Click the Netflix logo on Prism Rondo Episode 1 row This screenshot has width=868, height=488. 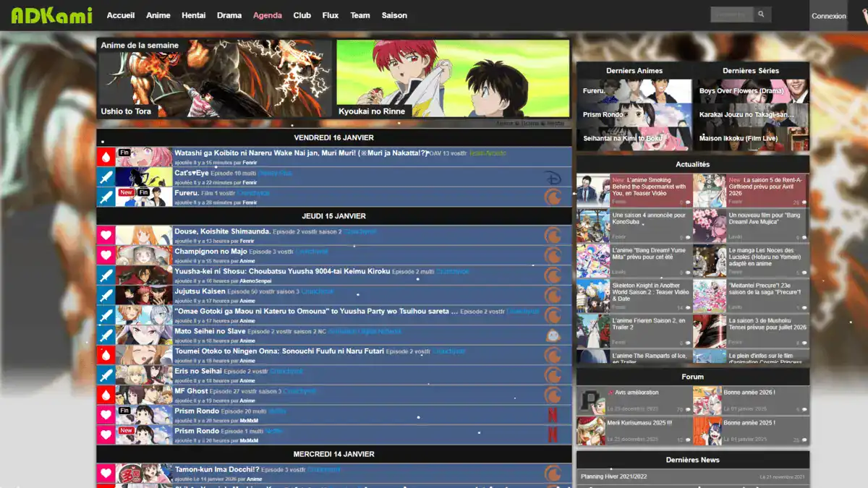(553, 435)
